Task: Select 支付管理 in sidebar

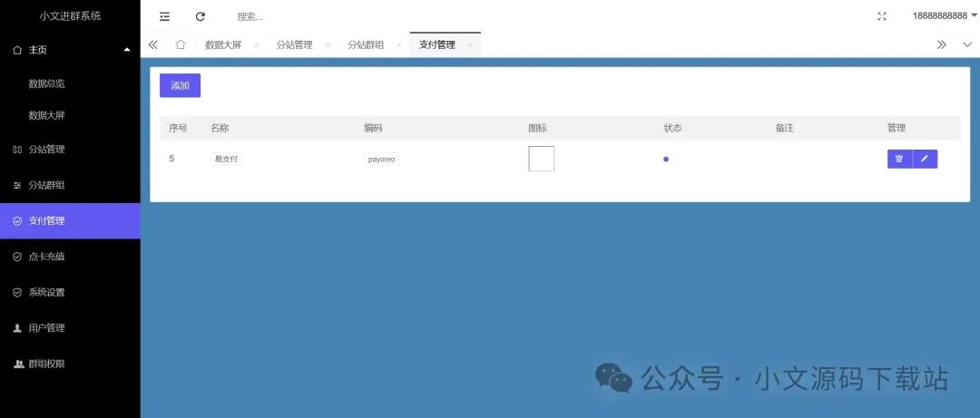Action: 70,221
